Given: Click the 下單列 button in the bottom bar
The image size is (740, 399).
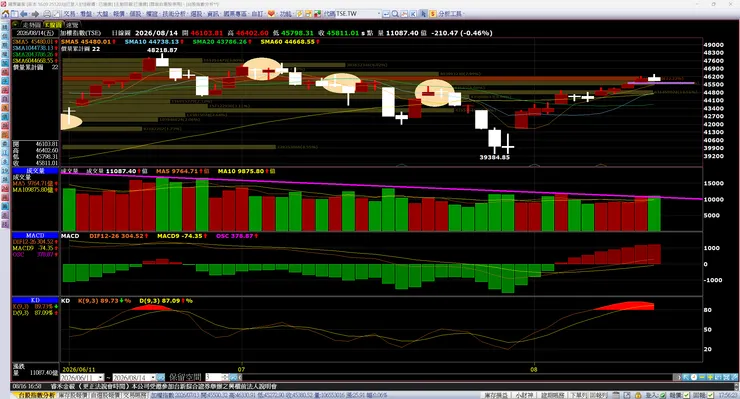Looking at the screenshot, I should click(x=579, y=395).
